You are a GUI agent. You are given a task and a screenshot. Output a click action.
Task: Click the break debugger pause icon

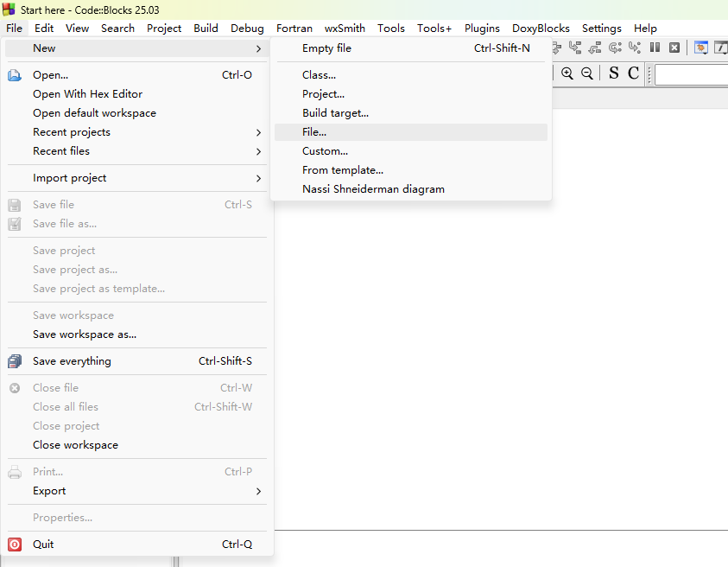655,48
